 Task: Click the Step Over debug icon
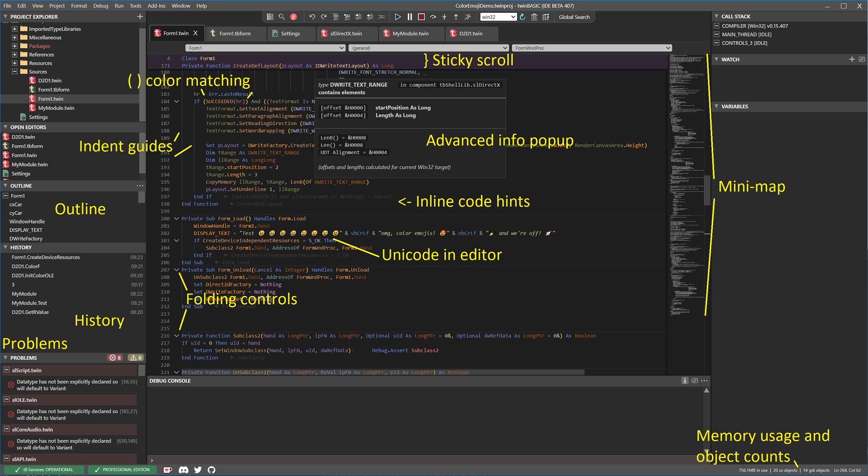[433, 17]
